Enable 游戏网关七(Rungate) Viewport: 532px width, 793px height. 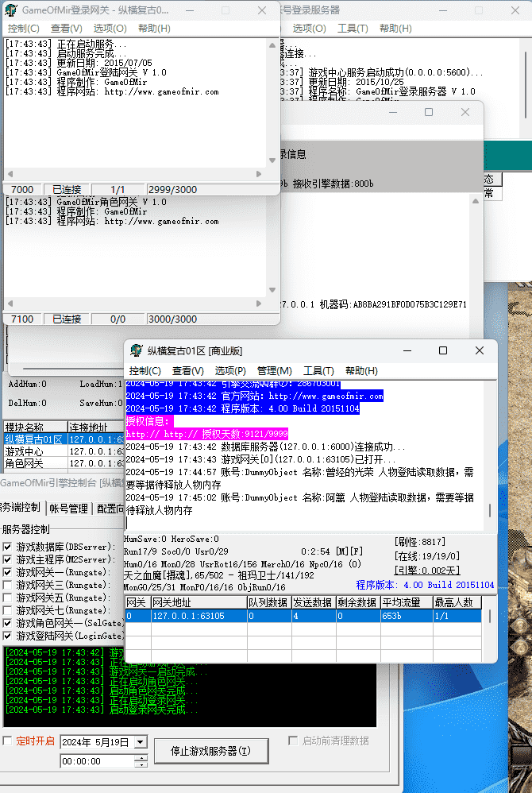8,610
